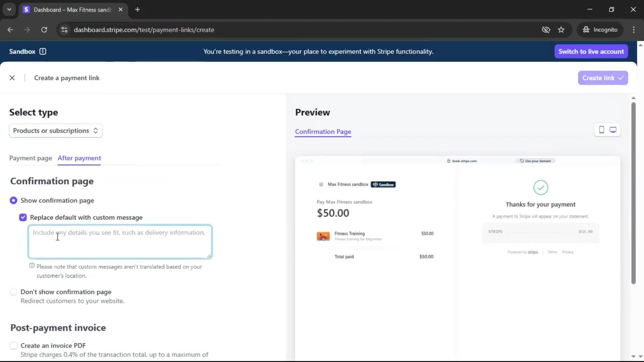Click the tracking protection eye icon

(x=546, y=30)
